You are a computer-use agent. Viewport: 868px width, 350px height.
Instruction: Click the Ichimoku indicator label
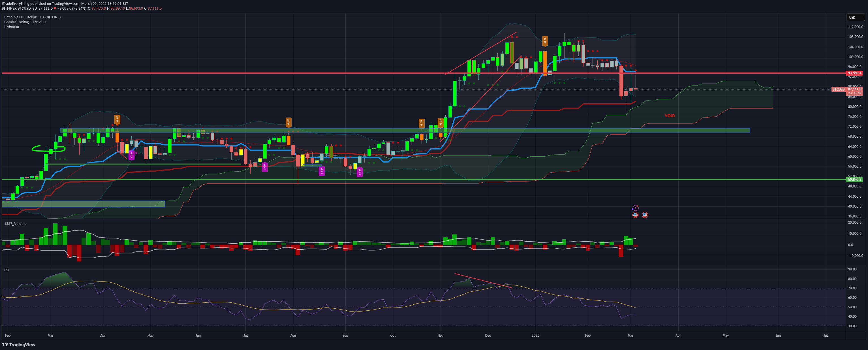(x=11, y=27)
